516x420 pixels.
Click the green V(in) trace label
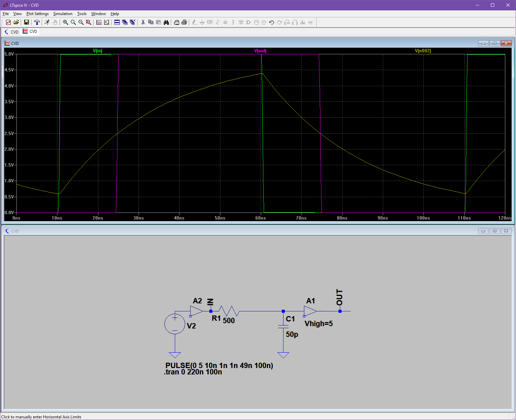point(98,51)
